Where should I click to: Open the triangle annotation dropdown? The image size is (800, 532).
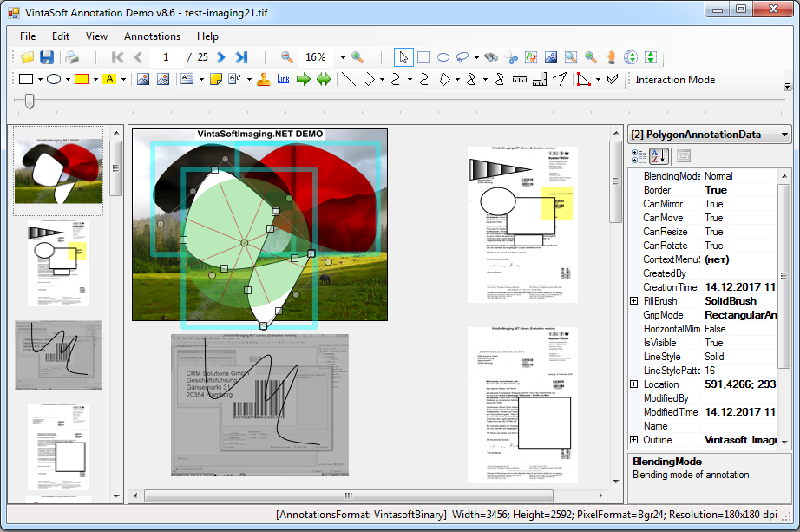[598, 80]
